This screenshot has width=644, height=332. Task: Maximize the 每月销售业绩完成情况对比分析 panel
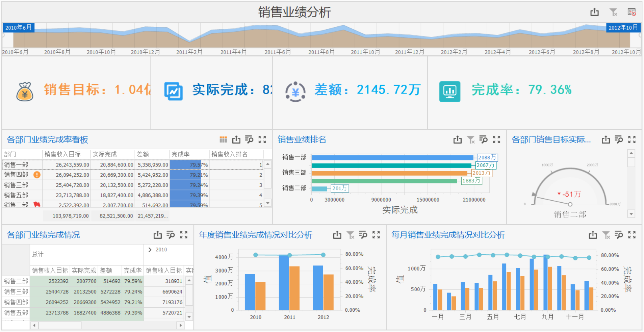coord(632,235)
